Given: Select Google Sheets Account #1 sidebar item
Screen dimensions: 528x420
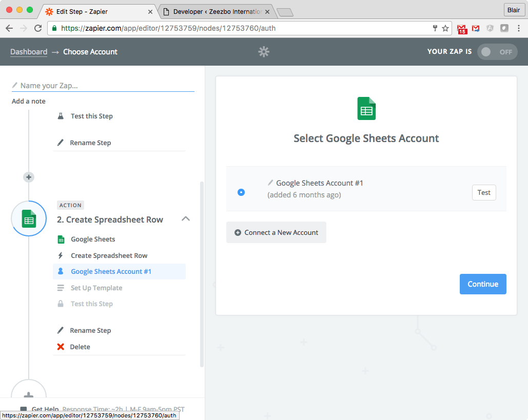Looking at the screenshot, I should point(119,272).
